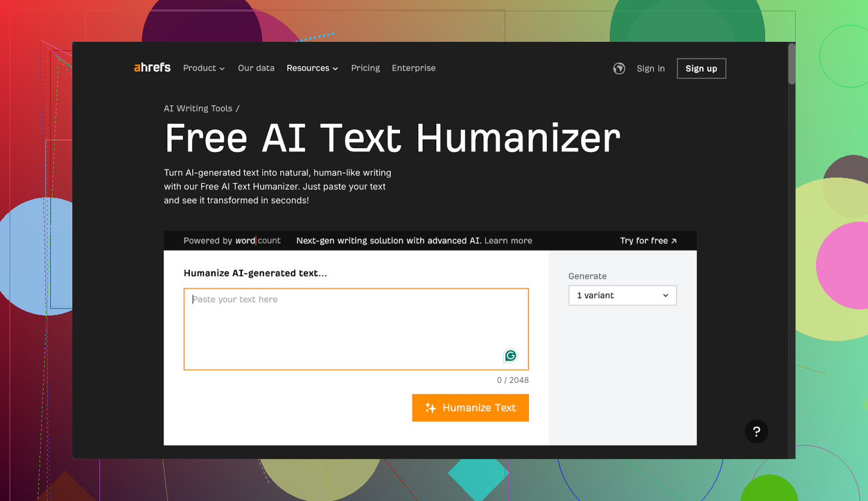Expand the Resources menu
The image size is (868, 501).
coord(312,68)
